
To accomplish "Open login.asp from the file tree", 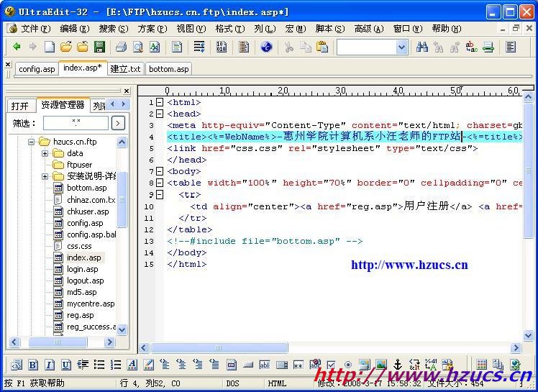I will point(82,269).
